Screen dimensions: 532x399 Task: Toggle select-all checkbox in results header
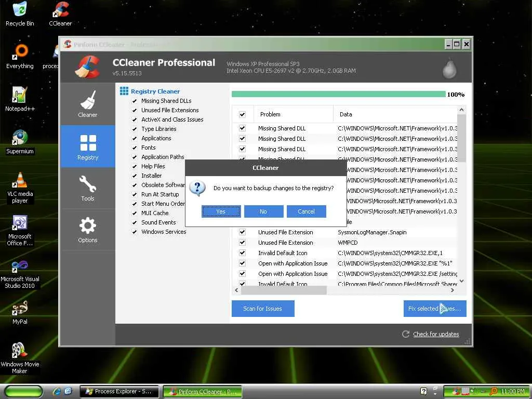point(242,114)
